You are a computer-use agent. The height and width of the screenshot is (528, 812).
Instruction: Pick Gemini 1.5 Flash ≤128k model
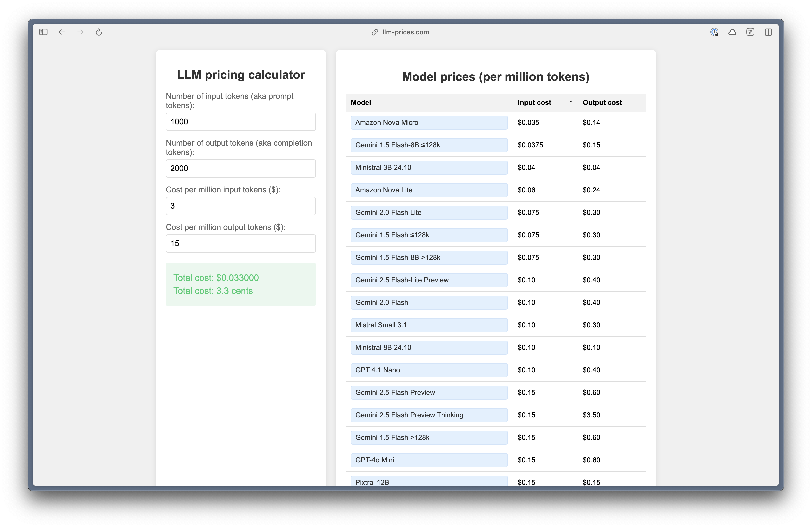pyautogui.click(x=429, y=235)
